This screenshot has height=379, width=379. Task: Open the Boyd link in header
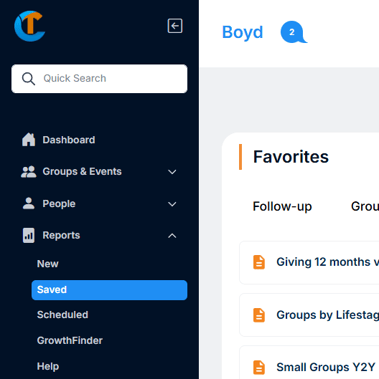point(243,32)
